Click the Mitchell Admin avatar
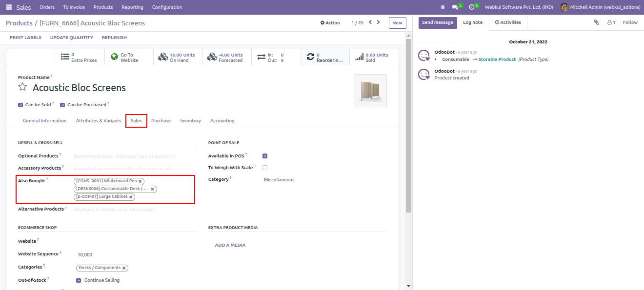The height and width of the screenshot is (290, 644). coord(564,7)
